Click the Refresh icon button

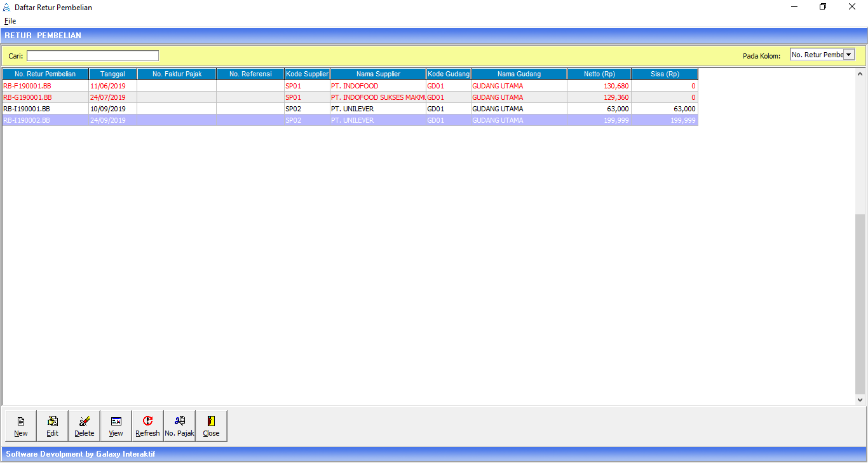point(148,425)
